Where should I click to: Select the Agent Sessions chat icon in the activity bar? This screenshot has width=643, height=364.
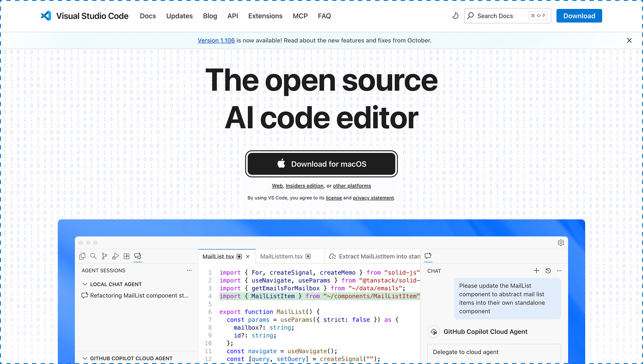tap(138, 256)
